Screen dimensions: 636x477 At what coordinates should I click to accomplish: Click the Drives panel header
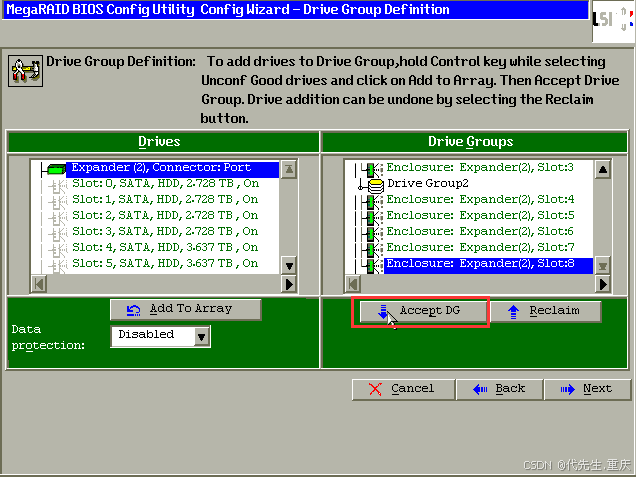tap(163, 142)
